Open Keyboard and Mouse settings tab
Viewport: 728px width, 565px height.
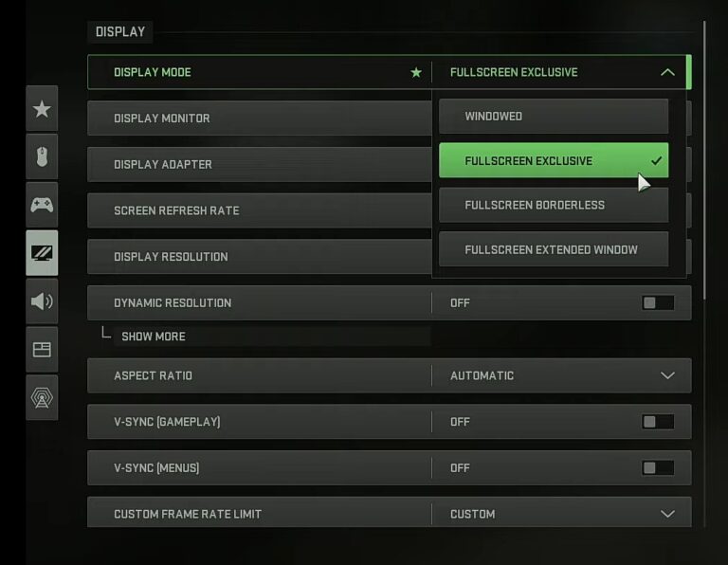click(42, 157)
